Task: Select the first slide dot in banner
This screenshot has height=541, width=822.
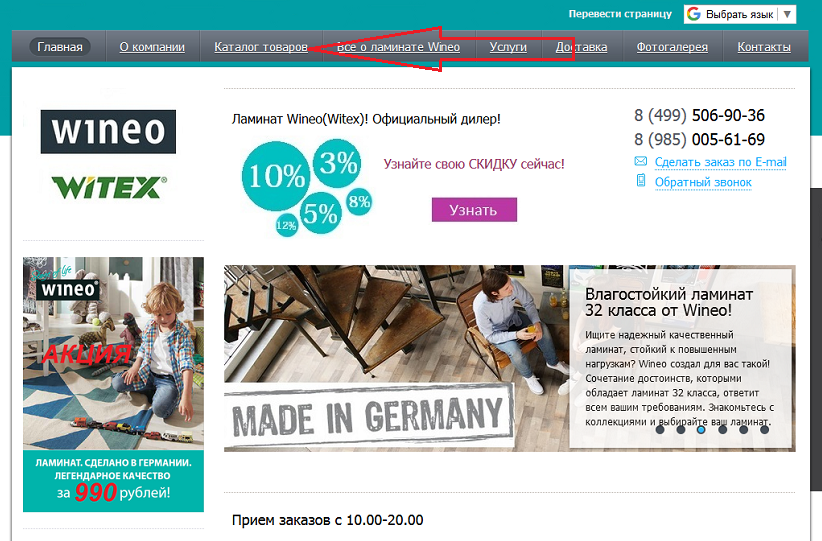Action: [660, 429]
